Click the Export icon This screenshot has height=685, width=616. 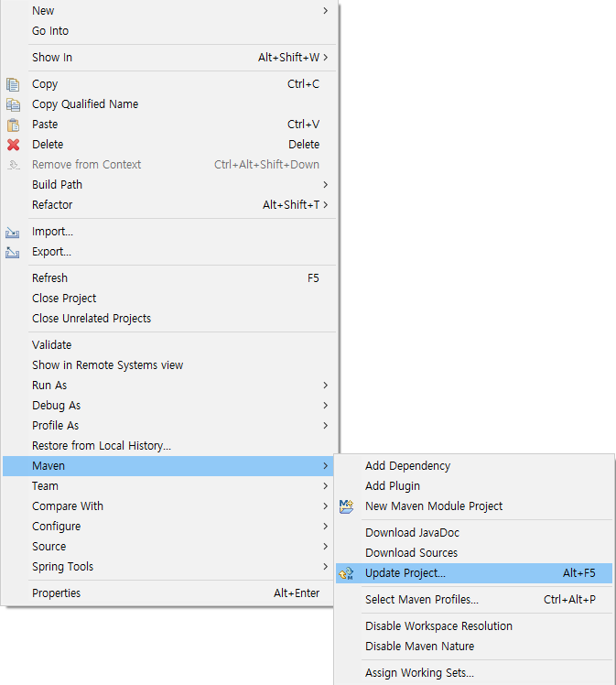(12, 252)
